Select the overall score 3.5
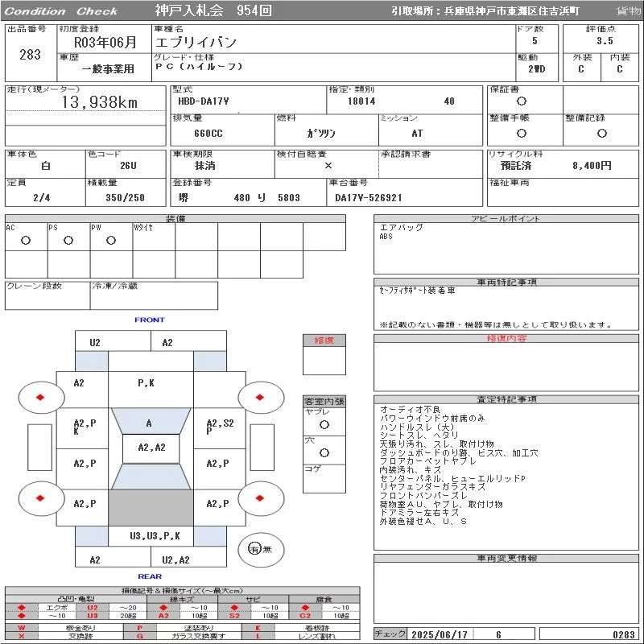 [x=605, y=41]
